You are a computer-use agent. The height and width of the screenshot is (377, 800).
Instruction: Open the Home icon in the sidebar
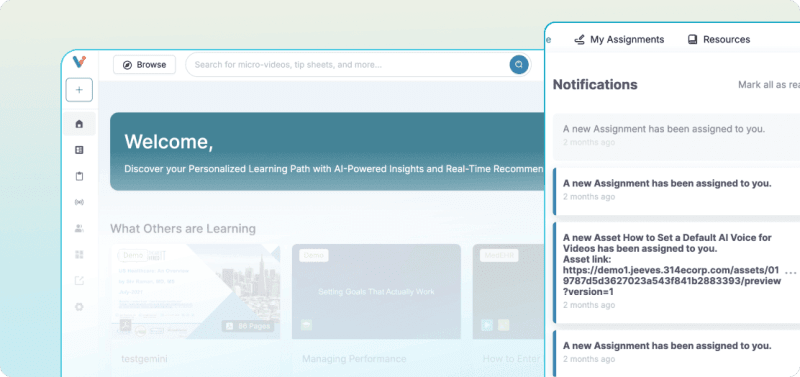click(x=79, y=124)
